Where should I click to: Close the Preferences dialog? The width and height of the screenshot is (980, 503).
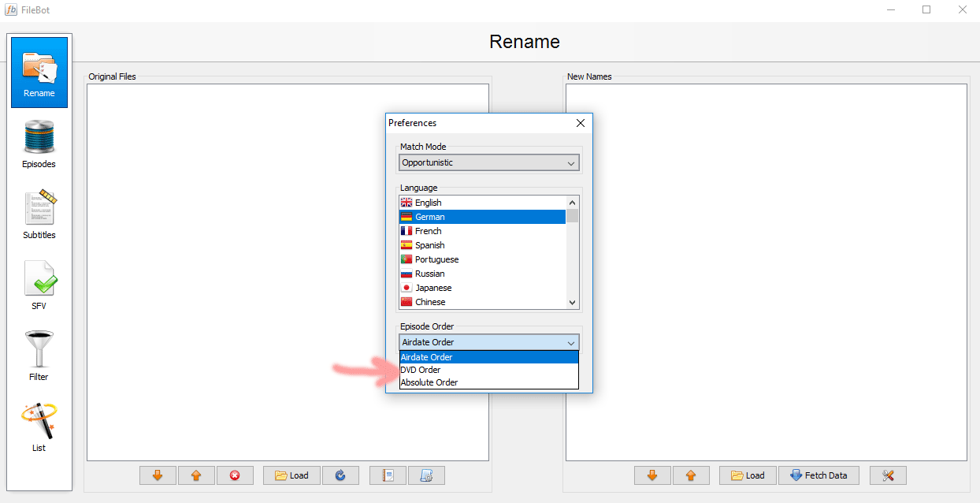click(x=581, y=123)
